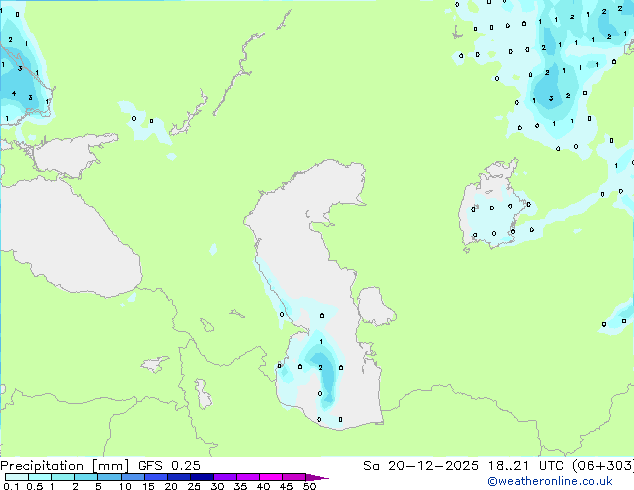Choose the 40–45 mm magenta legend swatch
634x490 pixels.
[x=271, y=477]
